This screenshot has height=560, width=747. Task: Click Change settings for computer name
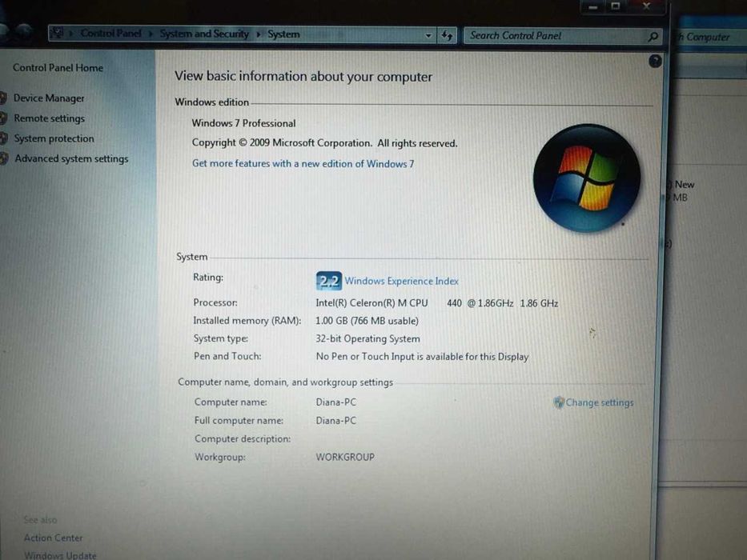[600, 403]
